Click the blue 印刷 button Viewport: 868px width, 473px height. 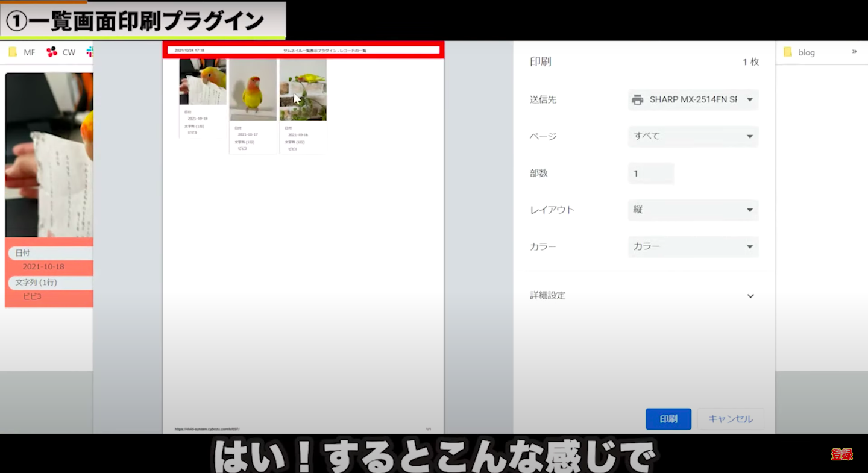(x=668, y=419)
